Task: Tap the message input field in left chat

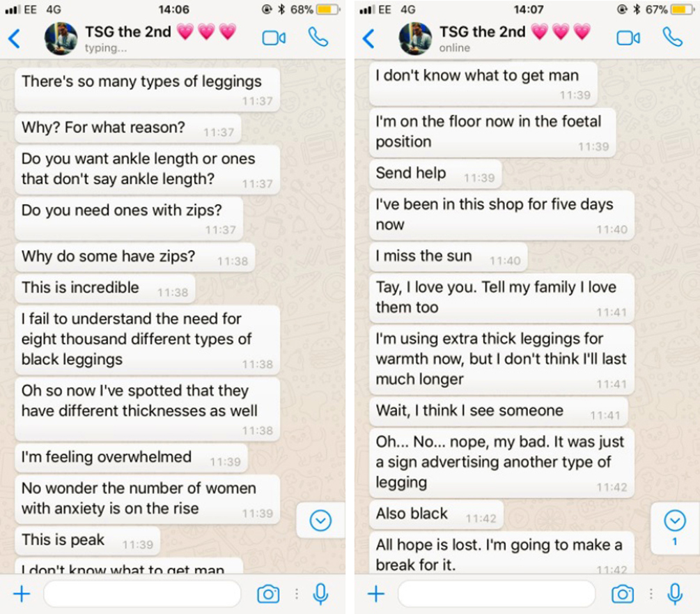Action: click(x=142, y=594)
